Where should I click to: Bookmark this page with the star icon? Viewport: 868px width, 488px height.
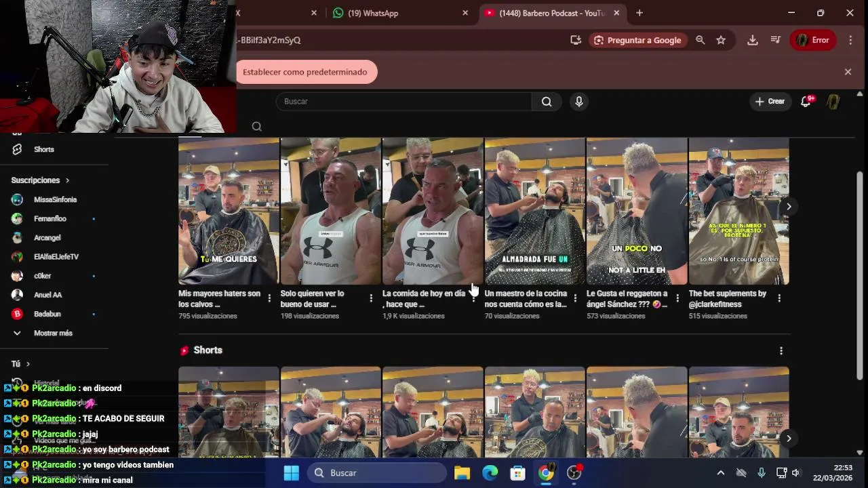click(721, 40)
